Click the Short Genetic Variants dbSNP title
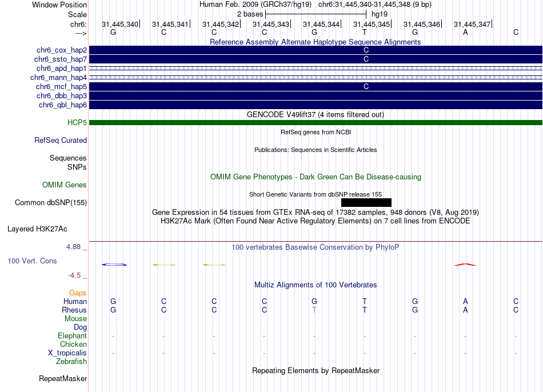 pyautogui.click(x=316, y=195)
